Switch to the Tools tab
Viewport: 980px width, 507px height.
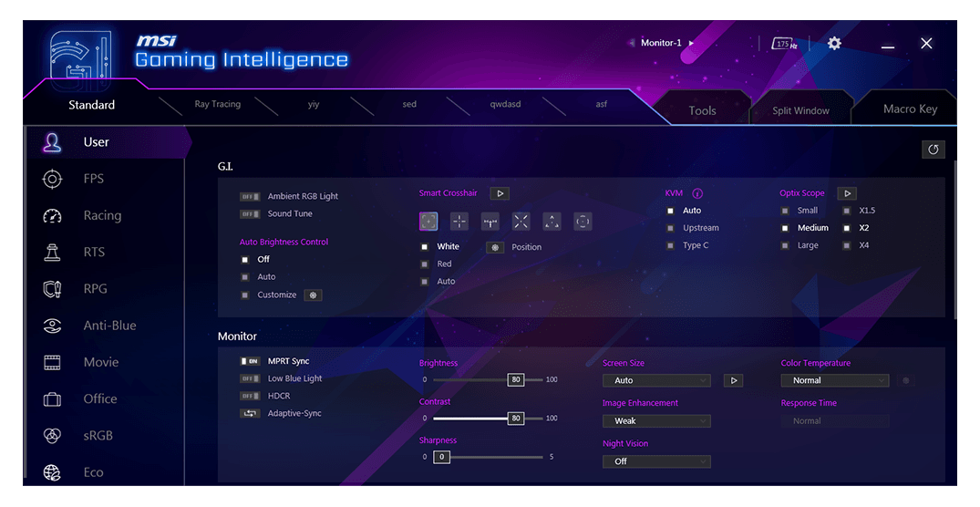click(702, 110)
